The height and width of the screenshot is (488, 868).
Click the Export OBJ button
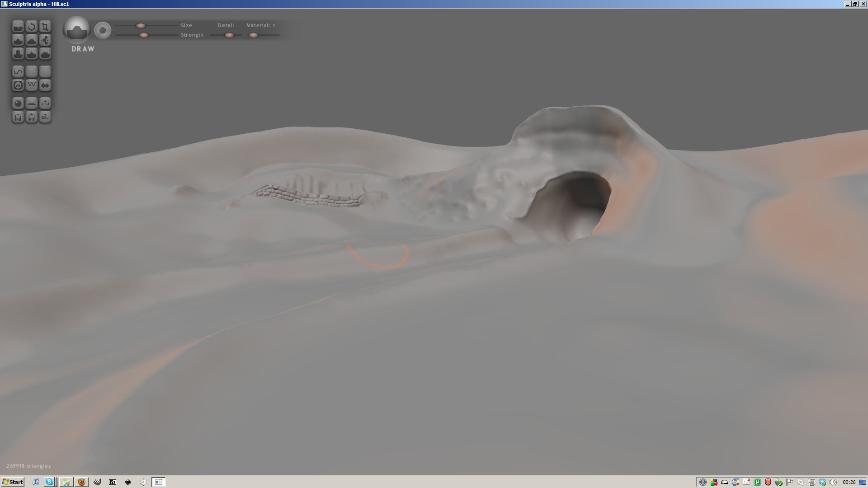(x=45, y=117)
